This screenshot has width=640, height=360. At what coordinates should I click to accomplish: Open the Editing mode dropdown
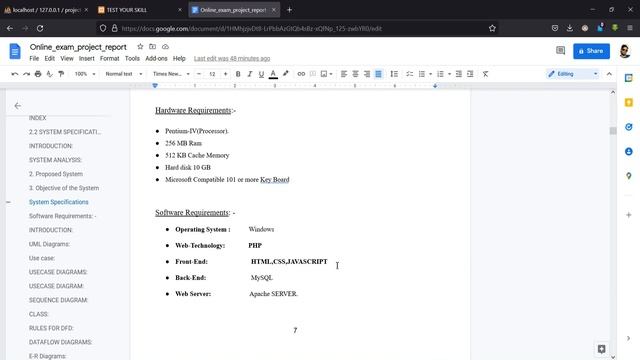[x=573, y=74]
